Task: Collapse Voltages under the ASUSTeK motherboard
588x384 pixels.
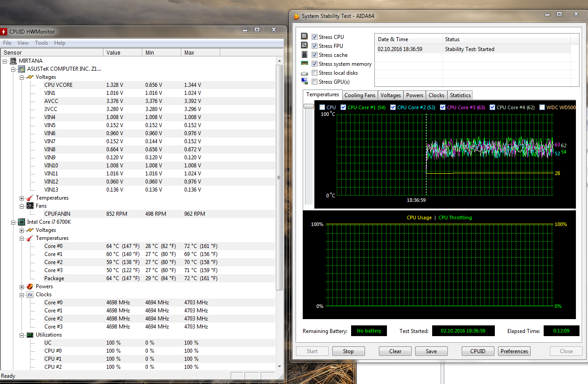Action: click(21, 77)
